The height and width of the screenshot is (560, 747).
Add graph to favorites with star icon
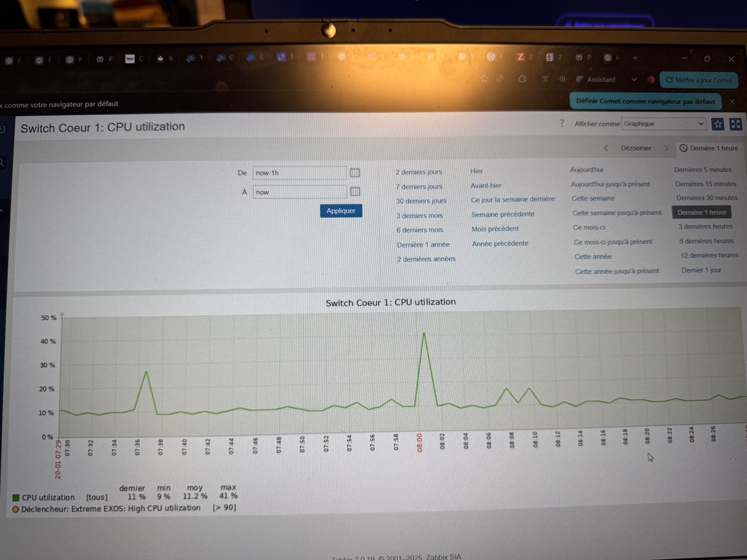(x=717, y=124)
